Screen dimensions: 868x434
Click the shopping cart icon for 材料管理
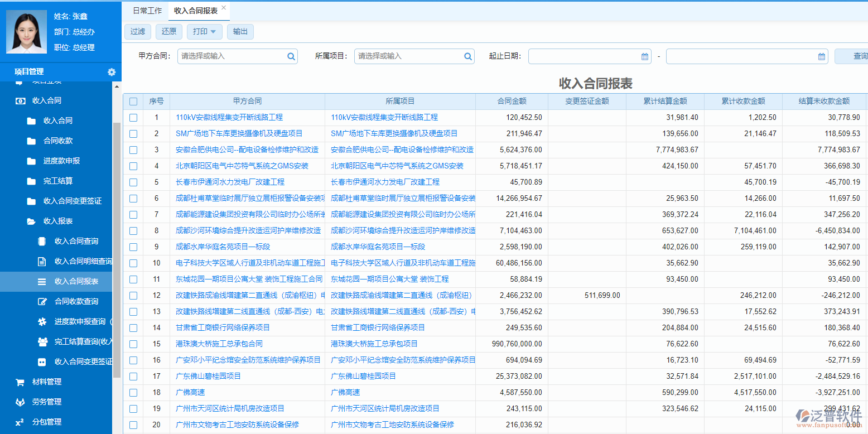[x=20, y=382]
